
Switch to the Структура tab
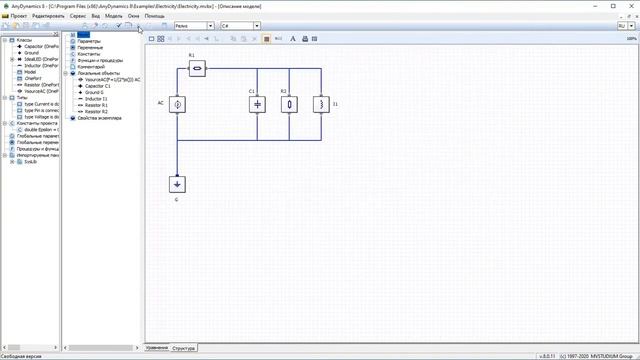[x=184, y=348]
